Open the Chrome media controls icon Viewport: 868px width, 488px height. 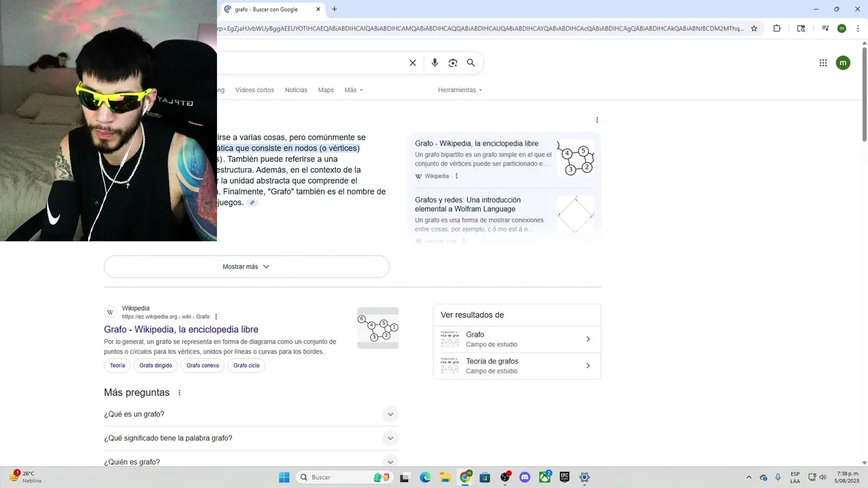tap(825, 28)
